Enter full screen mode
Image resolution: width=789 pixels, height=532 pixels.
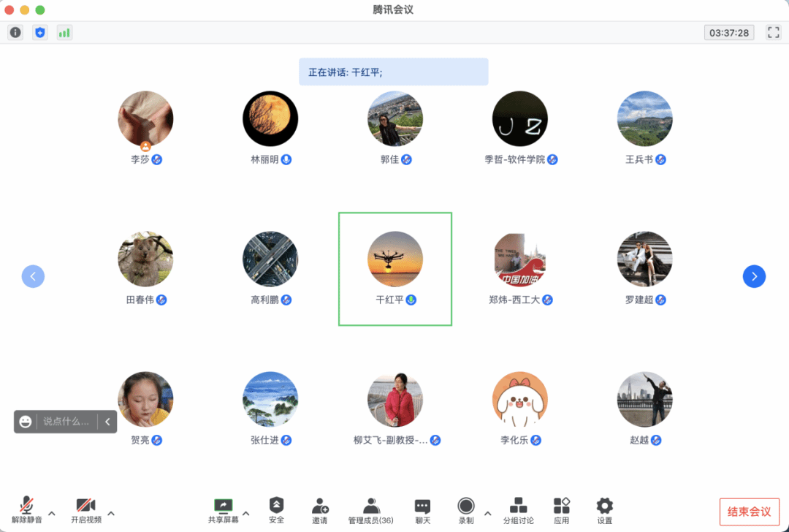(x=773, y=32)
